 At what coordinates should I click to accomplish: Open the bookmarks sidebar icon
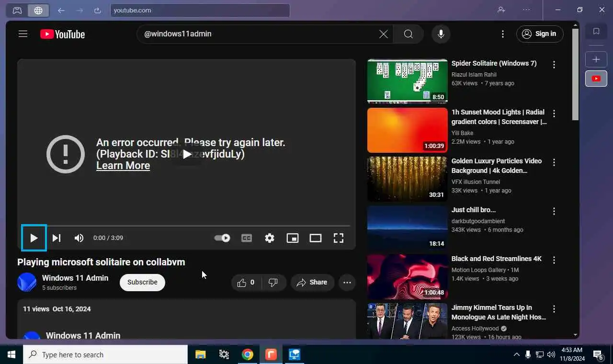(x=596, y=32)
